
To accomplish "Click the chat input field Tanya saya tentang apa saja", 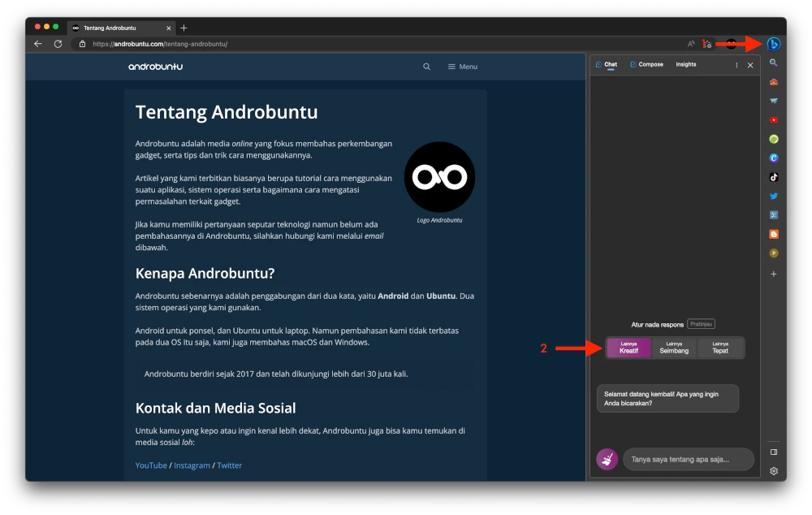I will [x=688, y=459].
